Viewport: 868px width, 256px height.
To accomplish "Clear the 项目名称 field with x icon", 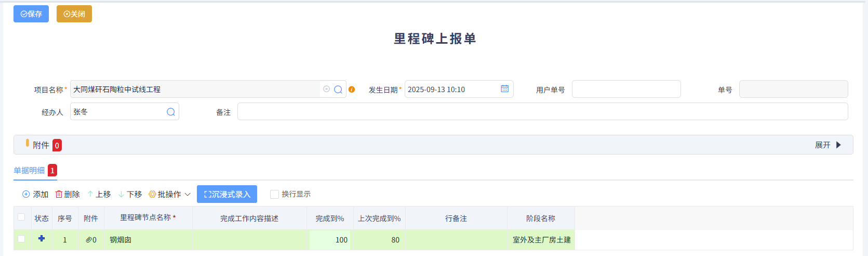I will [326, 89].
